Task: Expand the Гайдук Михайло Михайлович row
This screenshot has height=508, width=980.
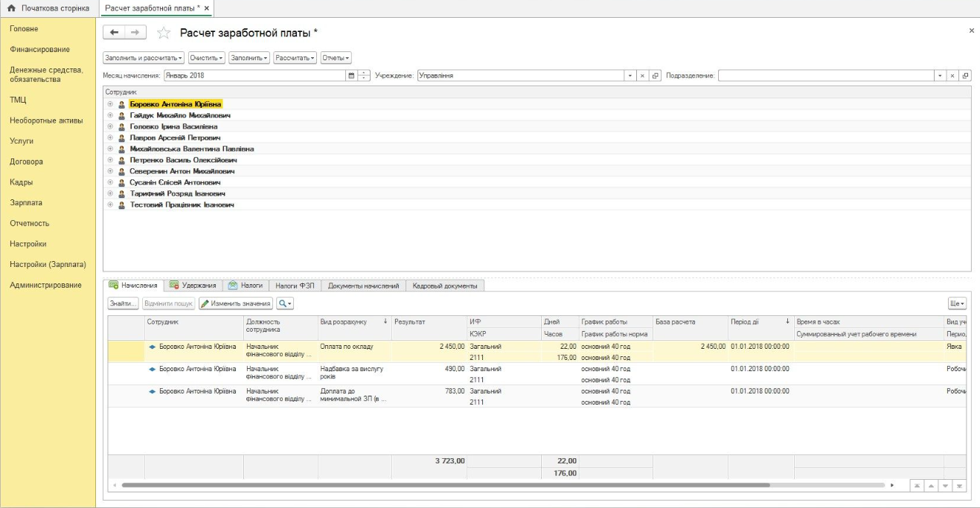Action: coord(111,116)
